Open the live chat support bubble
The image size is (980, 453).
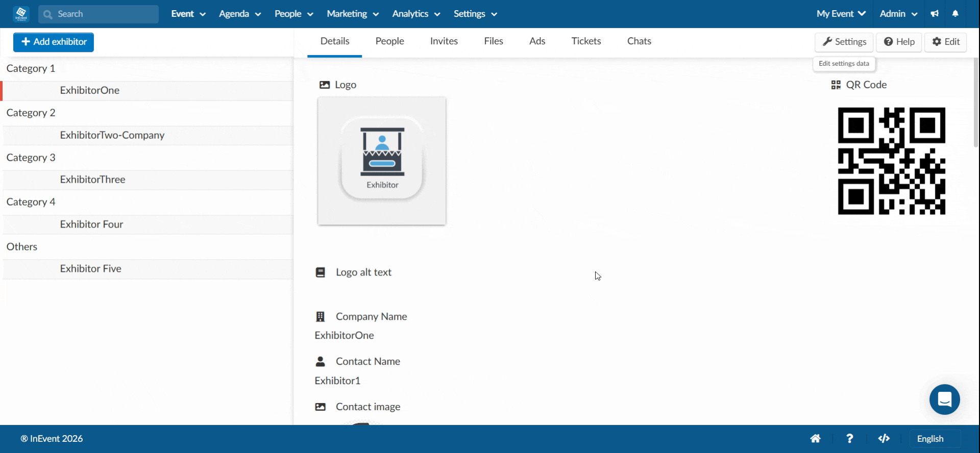tap(945, 399)
